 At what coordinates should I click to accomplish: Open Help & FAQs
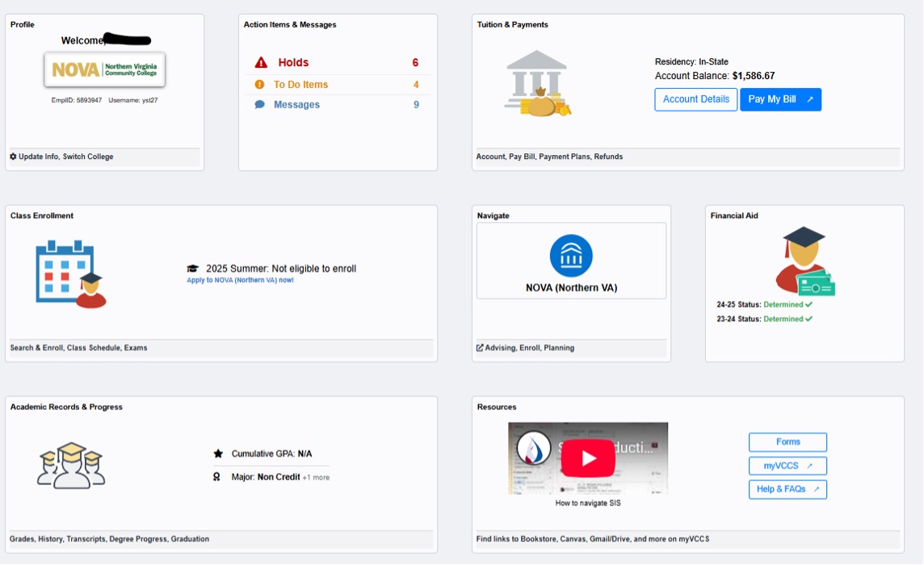787,489
